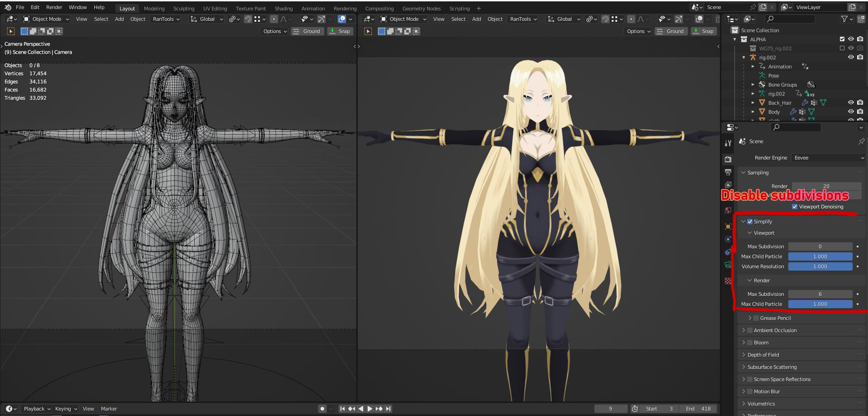868x416 pixels.
Task: Open the Rendering menu in the top bar
Action: pos(345,8)
